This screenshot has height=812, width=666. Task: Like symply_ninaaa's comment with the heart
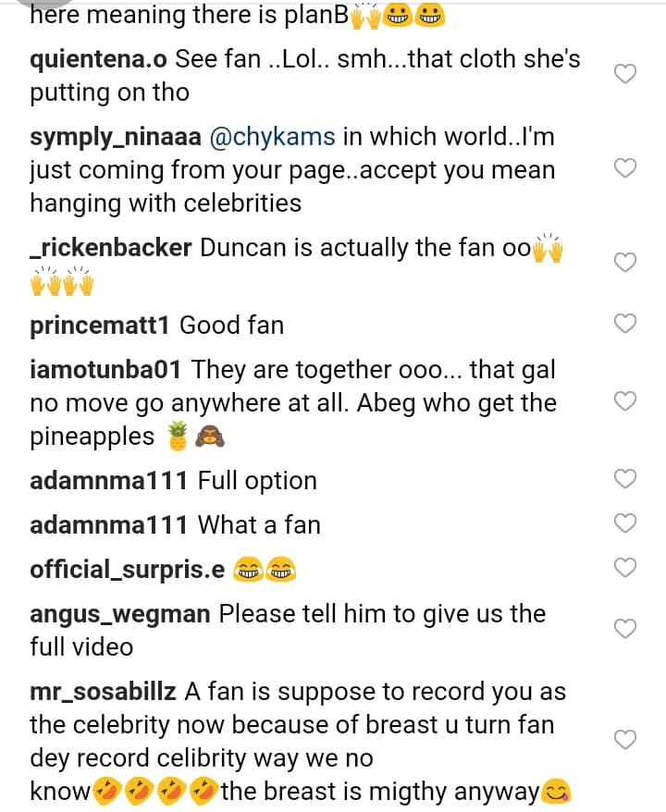626,168
